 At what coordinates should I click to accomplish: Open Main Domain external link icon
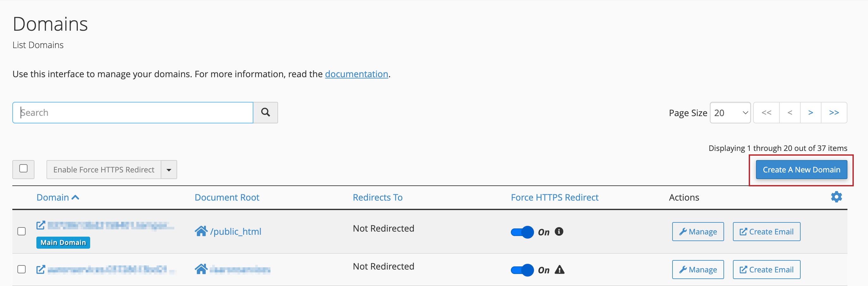(x=41, y=225)
